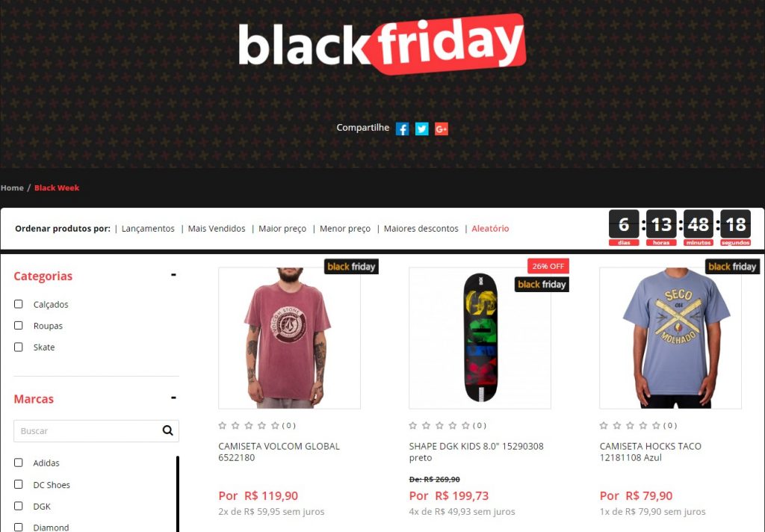
Task: Sort products by Menor preço
Action: click(x=345, y=229)
